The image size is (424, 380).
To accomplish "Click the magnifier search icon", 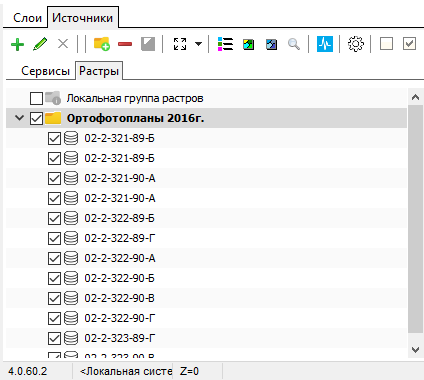I will coord(294,44).
